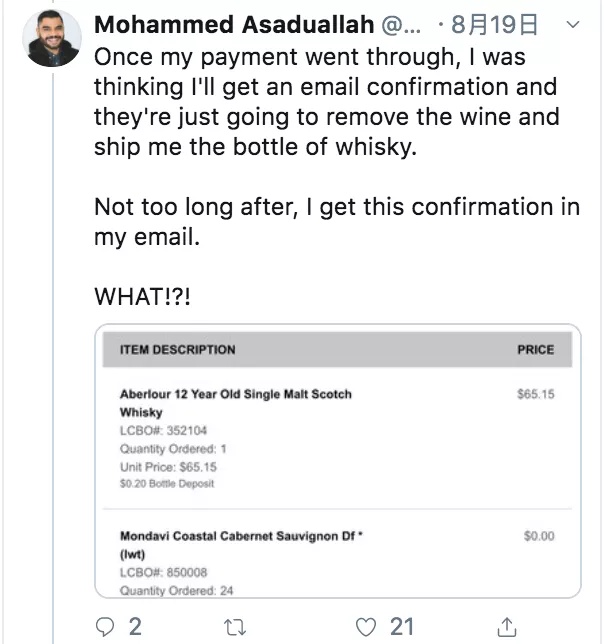Open the share icon options
The height and width of the screenshot is (644, 604).
pyautogui.click(x=507, y=627)
